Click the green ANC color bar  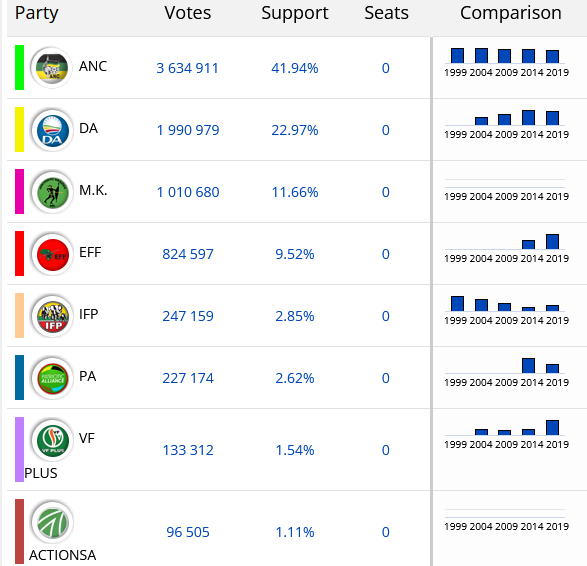point(19,68)
